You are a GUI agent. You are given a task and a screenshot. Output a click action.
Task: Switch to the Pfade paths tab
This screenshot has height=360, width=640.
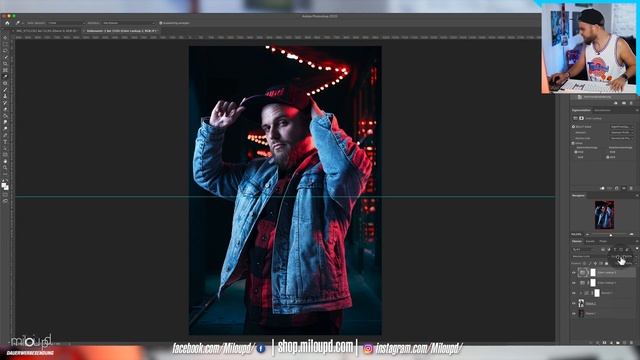pyautogui.click(x=603, y=241)
